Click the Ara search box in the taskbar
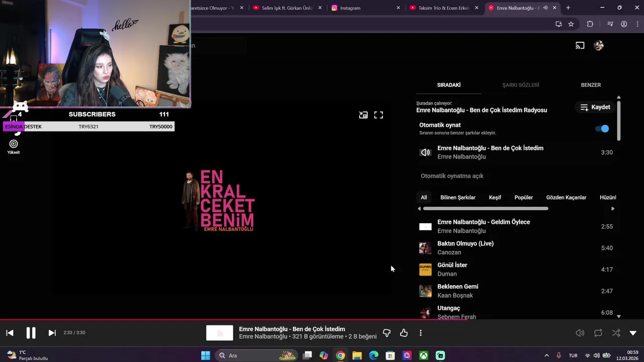The width and height of the screenshot is (644, 362). click(257, 355)
